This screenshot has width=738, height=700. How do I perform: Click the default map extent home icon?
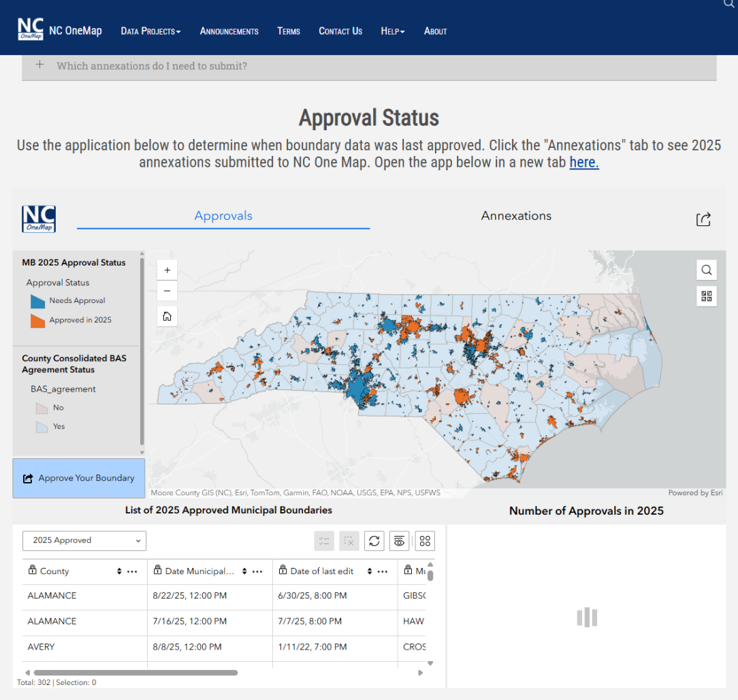(167, 316)
